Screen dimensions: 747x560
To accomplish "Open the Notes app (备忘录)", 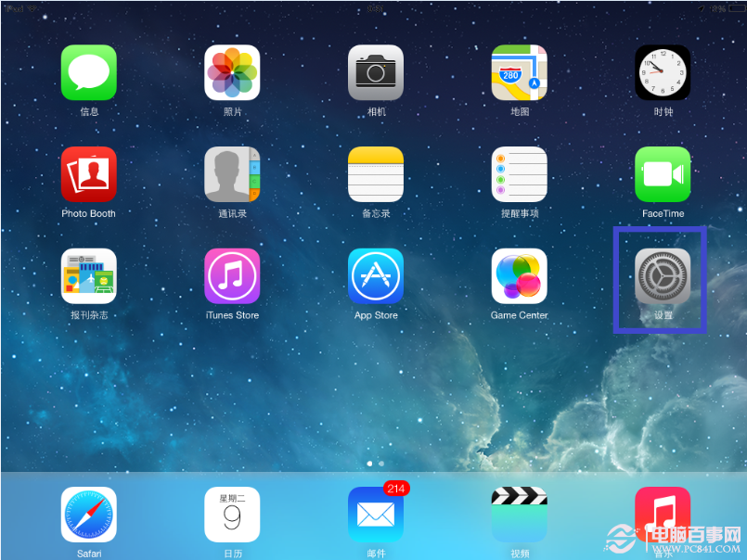I will [376, 174].
